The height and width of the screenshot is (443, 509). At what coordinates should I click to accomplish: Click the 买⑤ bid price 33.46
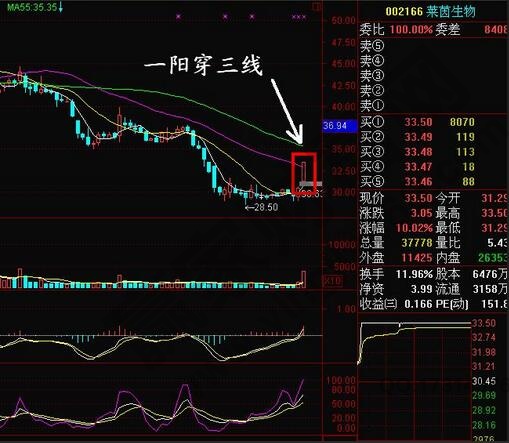[418, 182]
